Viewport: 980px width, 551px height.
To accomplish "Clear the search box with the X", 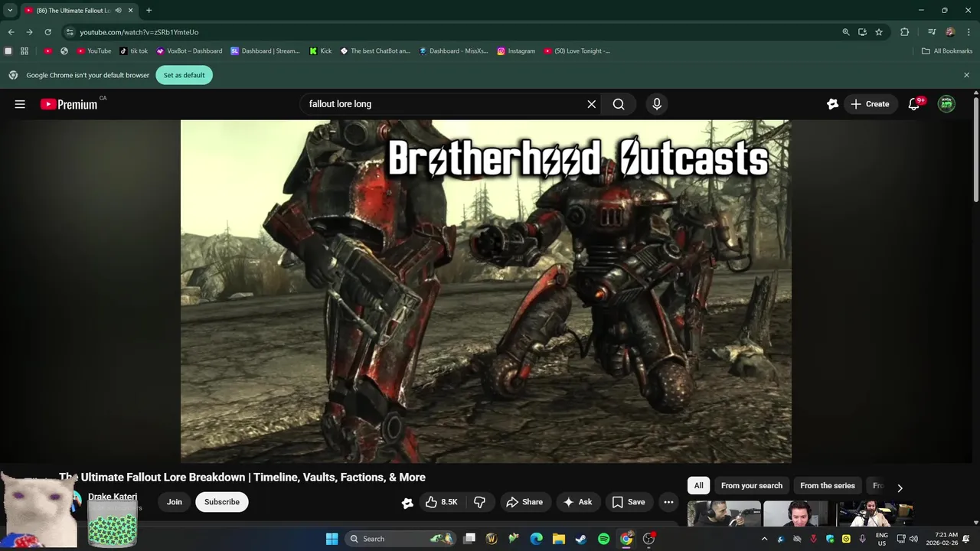I will [592, 104].
